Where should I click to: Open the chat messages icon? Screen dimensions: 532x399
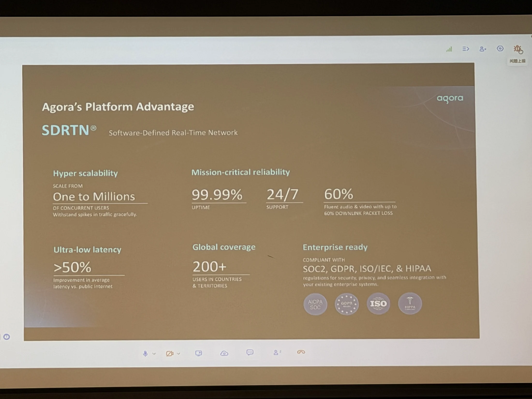[250, 352]
